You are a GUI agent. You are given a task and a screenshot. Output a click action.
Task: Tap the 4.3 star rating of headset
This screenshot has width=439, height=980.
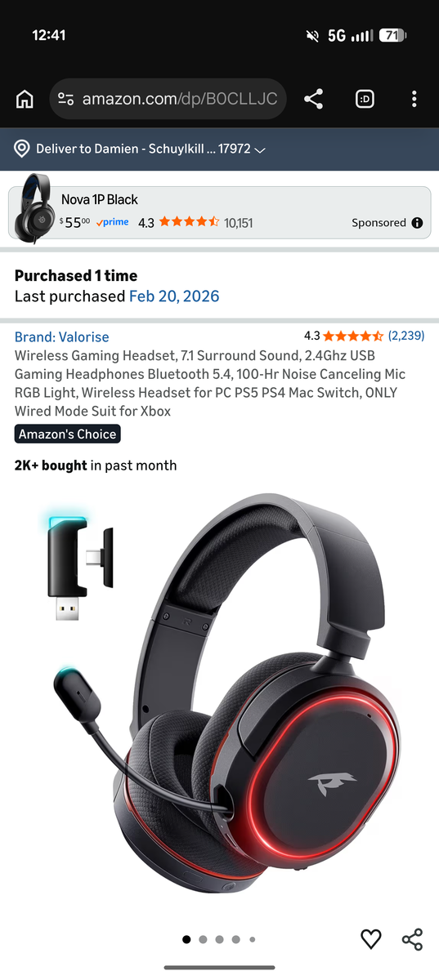[x=343, y=336]
